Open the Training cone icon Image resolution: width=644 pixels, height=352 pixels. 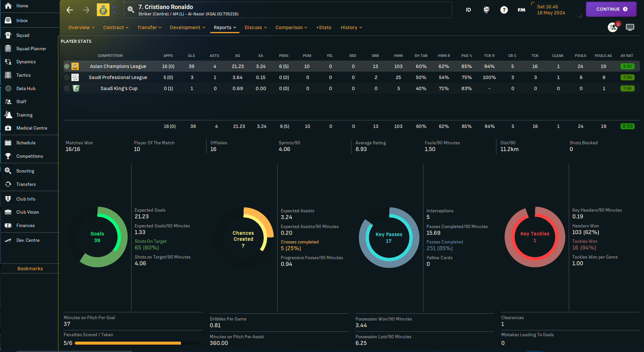tap(8, 115)
